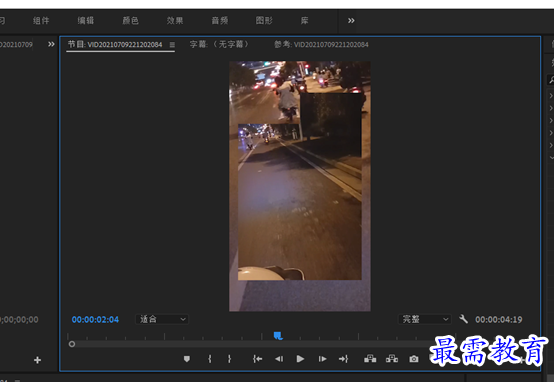Screen dimensions: 554x382
Task: Switch to the 编辑 workspace
Action: click(86, 20)
